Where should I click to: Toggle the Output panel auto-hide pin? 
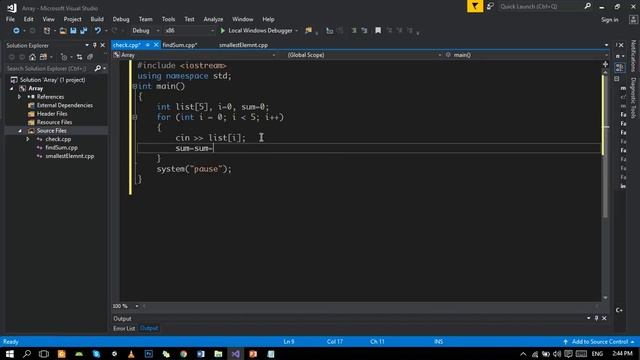point(596,318)
